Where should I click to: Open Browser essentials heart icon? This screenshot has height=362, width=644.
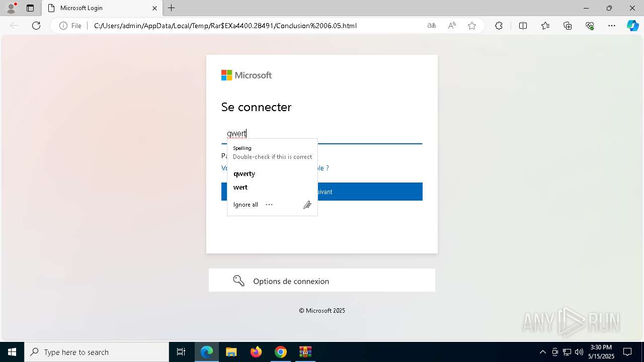click(590, 26)
